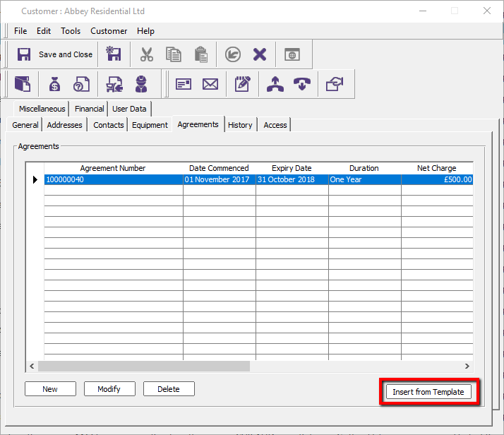504x435 pixels.
Task: Switch to the General tab
Action: pos(25,125)
